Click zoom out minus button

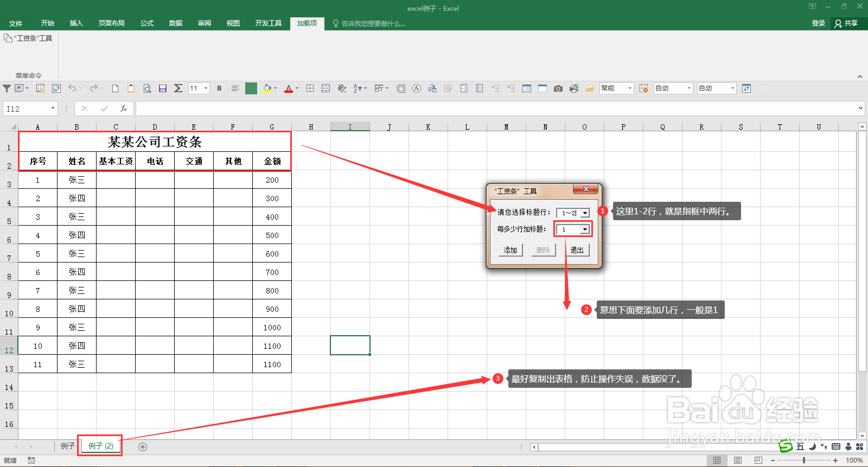pyautogui.click(x=773, y=460)
